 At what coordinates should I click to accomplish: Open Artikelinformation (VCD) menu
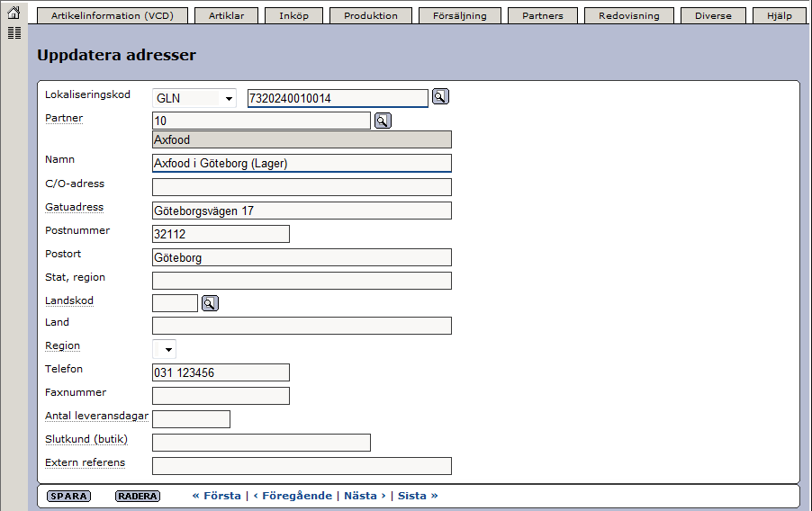pyautogui.click(x=113, y=15)
